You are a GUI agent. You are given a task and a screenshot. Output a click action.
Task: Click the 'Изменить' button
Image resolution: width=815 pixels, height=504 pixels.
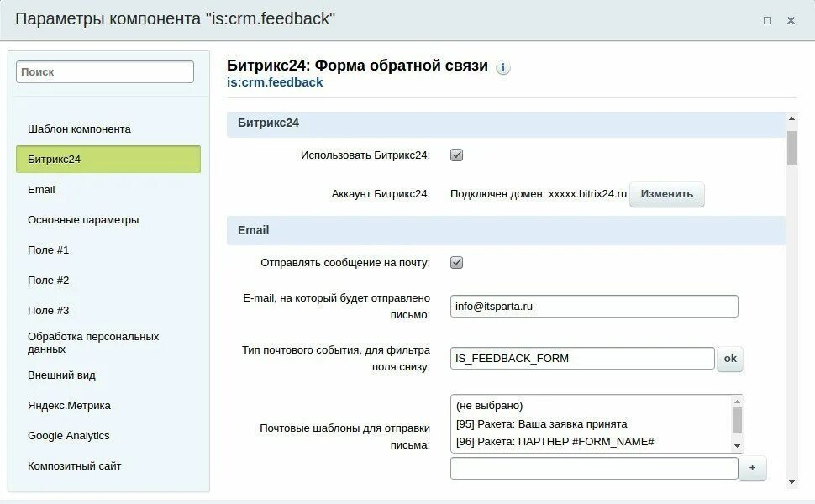[x=666, y=194]
